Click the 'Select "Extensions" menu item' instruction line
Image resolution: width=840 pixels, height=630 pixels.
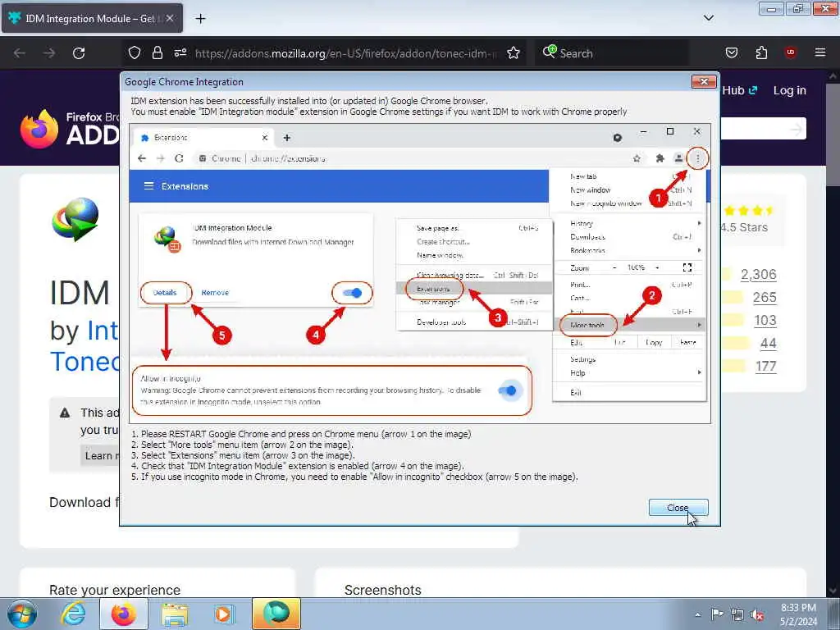click(x=243, y=455)
